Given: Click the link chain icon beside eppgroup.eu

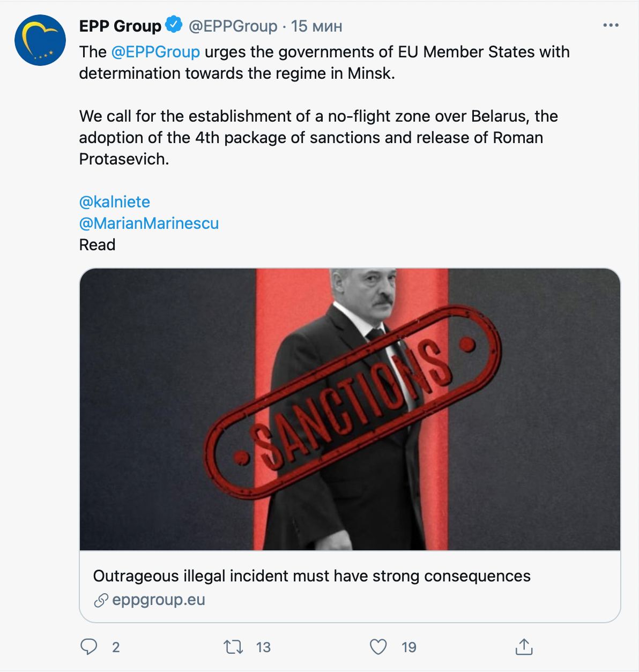Looking at the screenshot, I should 100,600.
